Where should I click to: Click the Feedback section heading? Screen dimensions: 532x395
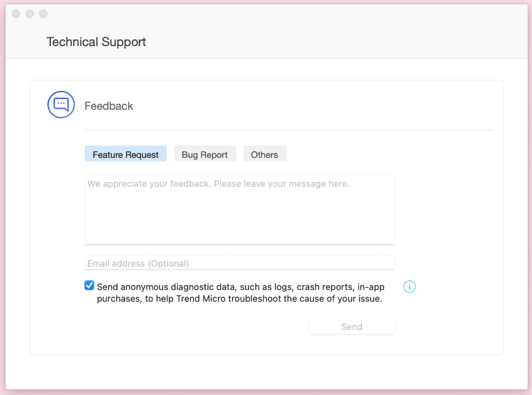(109, 106)
